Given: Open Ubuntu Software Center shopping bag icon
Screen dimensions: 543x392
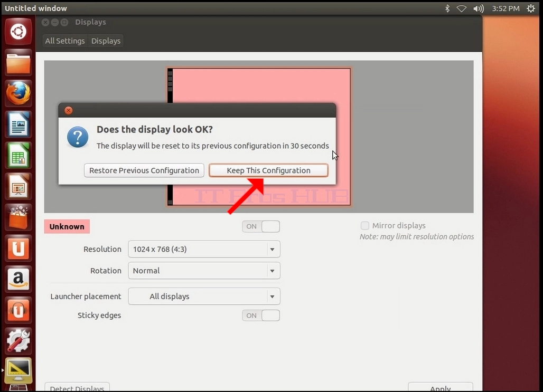Looking at the screenshot, I should point(18,217).
